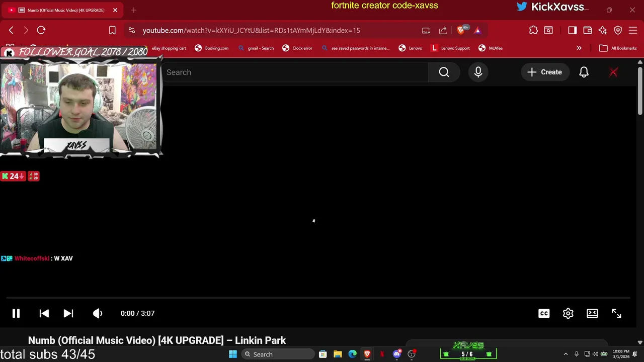Open Booking.com bookmark

coord(212,48)
